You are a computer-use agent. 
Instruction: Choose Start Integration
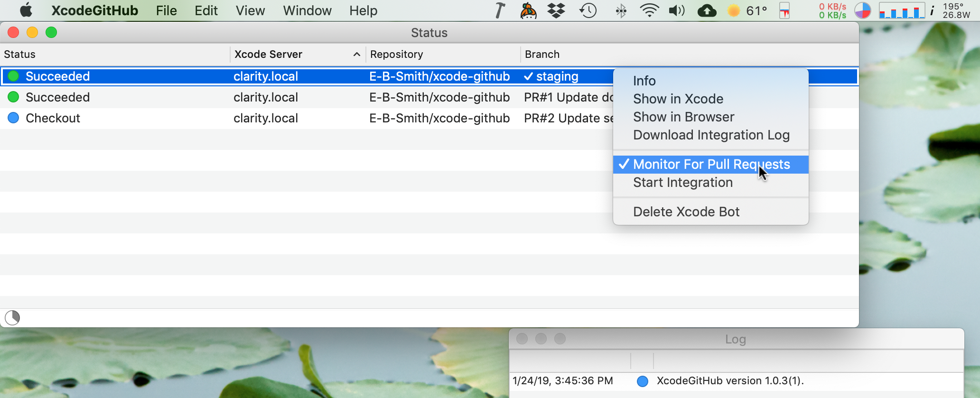(711, 182)
